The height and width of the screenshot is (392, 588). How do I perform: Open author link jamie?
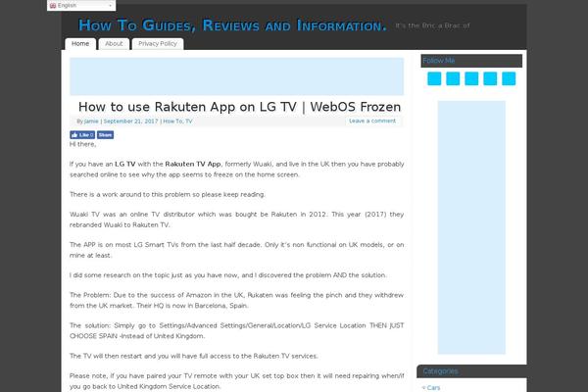coord(91,122)
